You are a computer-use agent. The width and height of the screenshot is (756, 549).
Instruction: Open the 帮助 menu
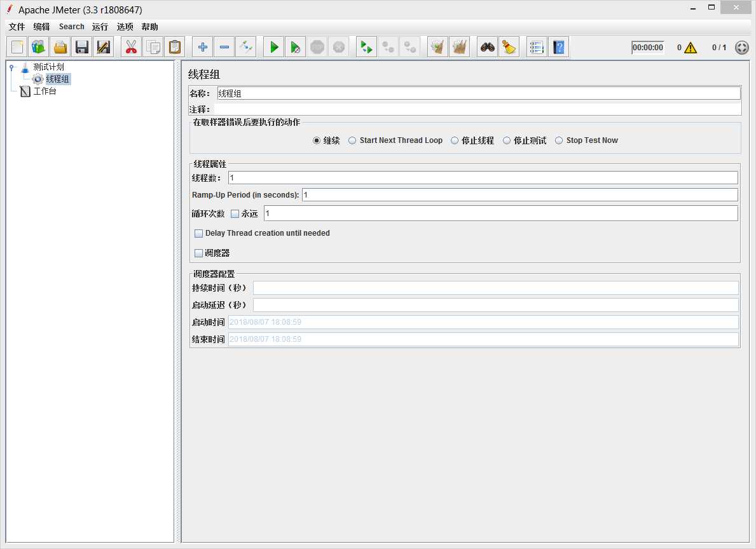[149, 27]
